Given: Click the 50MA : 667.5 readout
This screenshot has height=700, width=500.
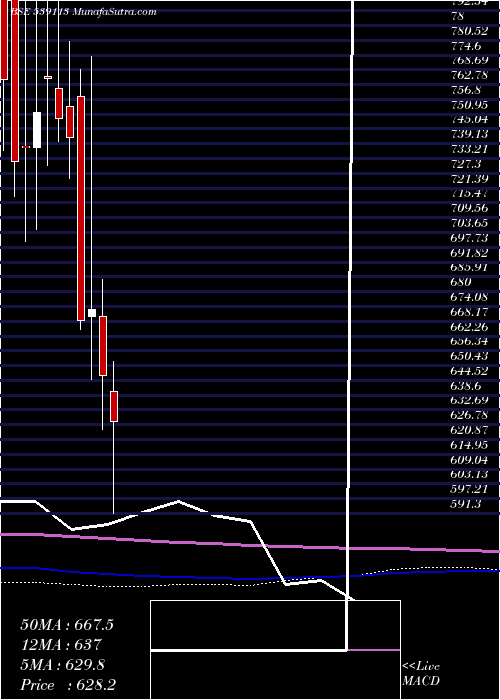Looking at the screenshot, I should (x=67, y=625).
